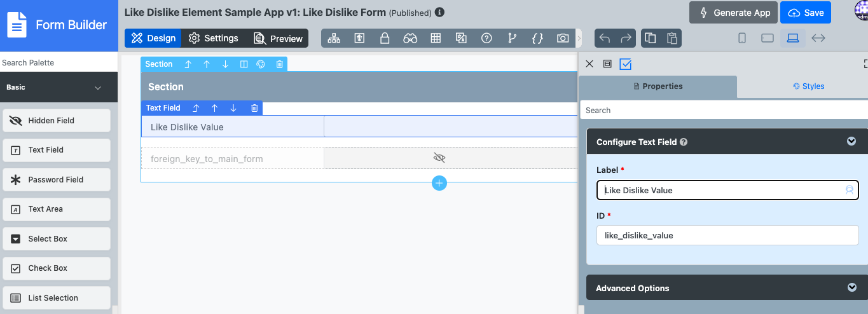
Task: Open the curly braces JSON definition icon
Action: 537,38
